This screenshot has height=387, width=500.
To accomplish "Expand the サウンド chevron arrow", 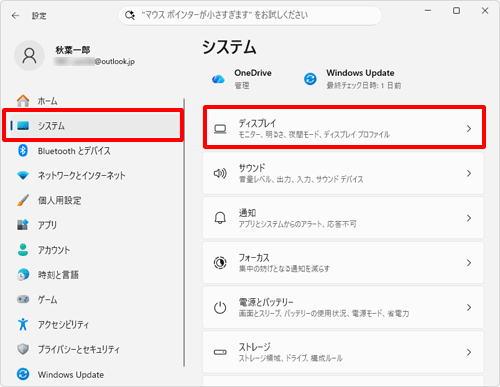I will [469, 173].
